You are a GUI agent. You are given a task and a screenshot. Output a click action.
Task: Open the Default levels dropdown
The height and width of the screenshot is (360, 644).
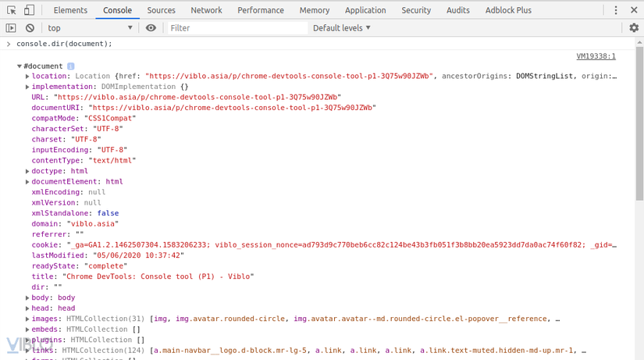pyautogui.click(x=342, y=28)
